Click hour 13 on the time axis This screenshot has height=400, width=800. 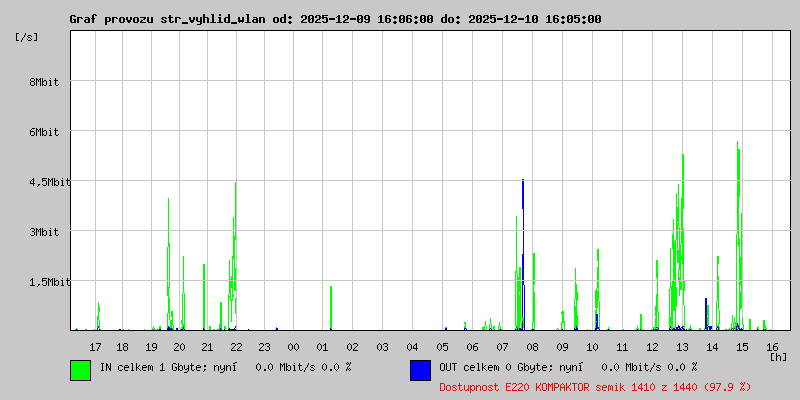click(x=681, y=347)
